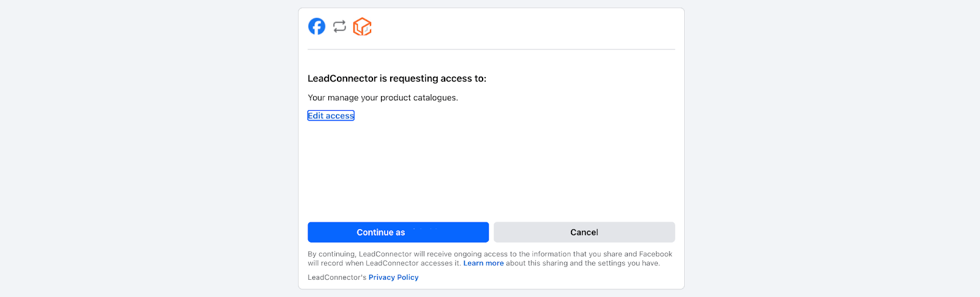The width and height of the screenshot is (980, 297).
Task: Open the Learn more link
Action: click(483, 263)
